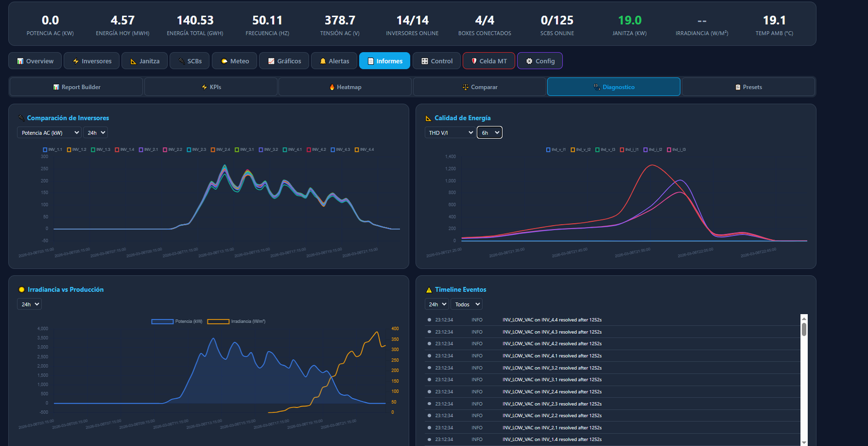The image size is (868, 446).
Task: Click the bell icon on Alertas
Action: point(323,61)
